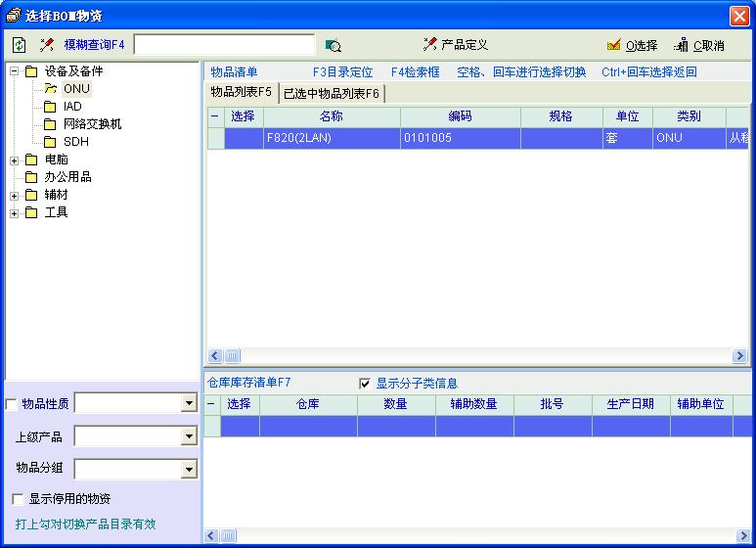Click the 取消 cancel button
Viewport: 756px width, 548px height.
click(698, 45)
